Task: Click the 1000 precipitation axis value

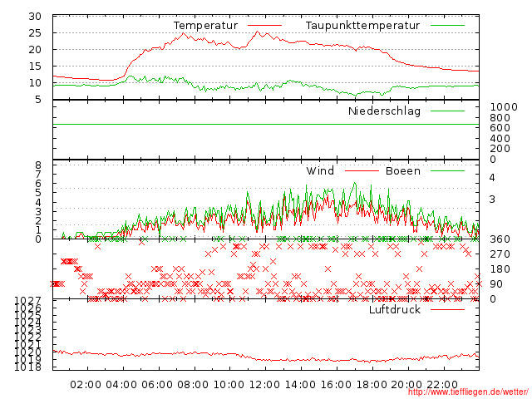Action: click(504, 107)
